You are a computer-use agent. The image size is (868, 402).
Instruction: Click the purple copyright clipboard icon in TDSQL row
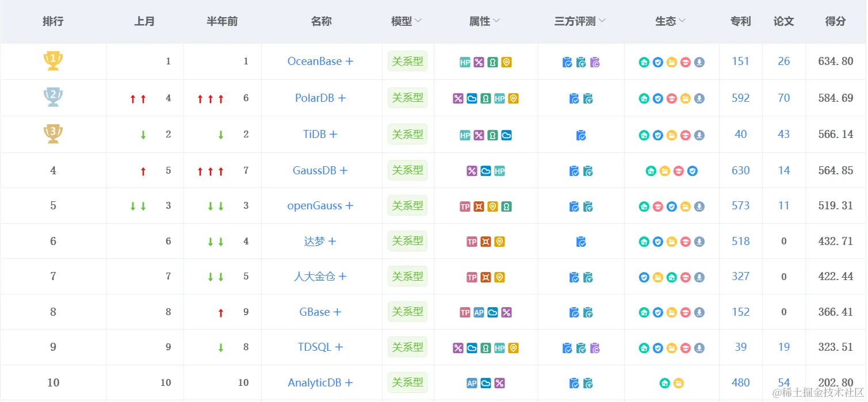595,348
